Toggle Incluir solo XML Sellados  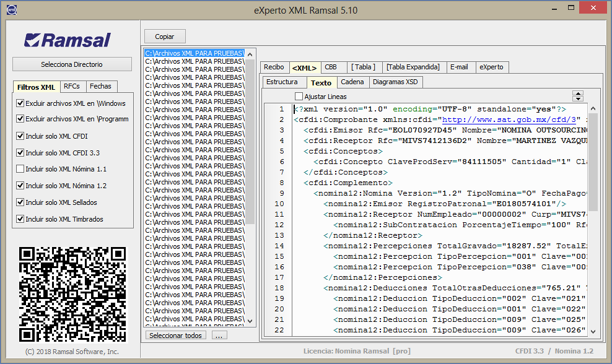click(x=20, y=202)
